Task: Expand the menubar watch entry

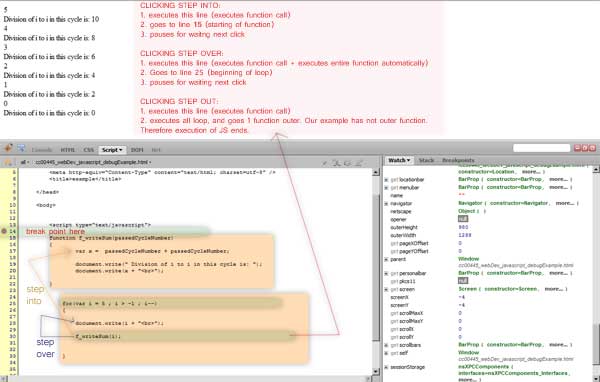Action: [x=386, y=188]
